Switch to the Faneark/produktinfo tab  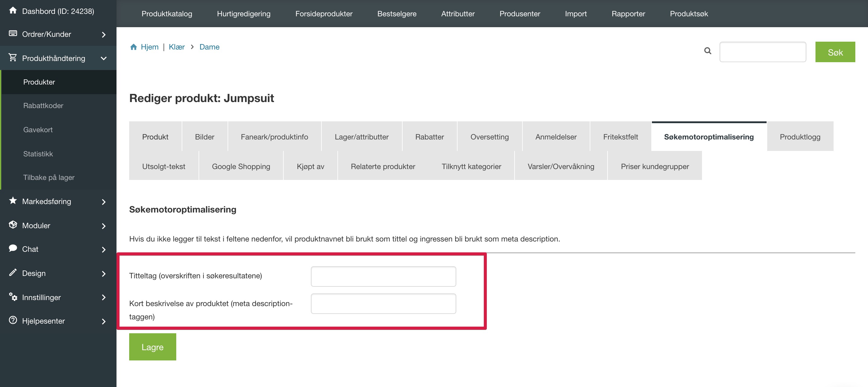coord(274,136)
